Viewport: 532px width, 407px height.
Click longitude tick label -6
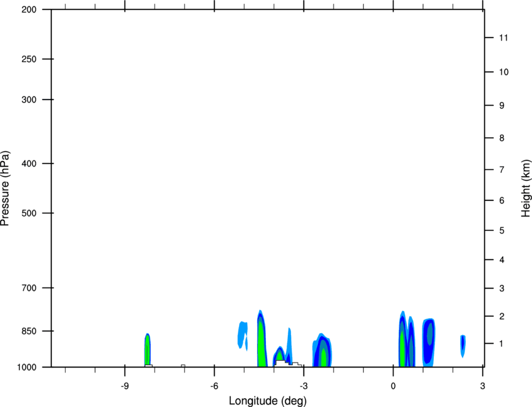[x=214, y=386]
